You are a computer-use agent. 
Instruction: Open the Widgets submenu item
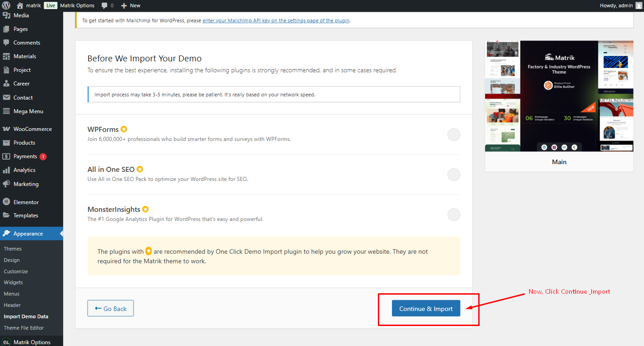point(13,282)
